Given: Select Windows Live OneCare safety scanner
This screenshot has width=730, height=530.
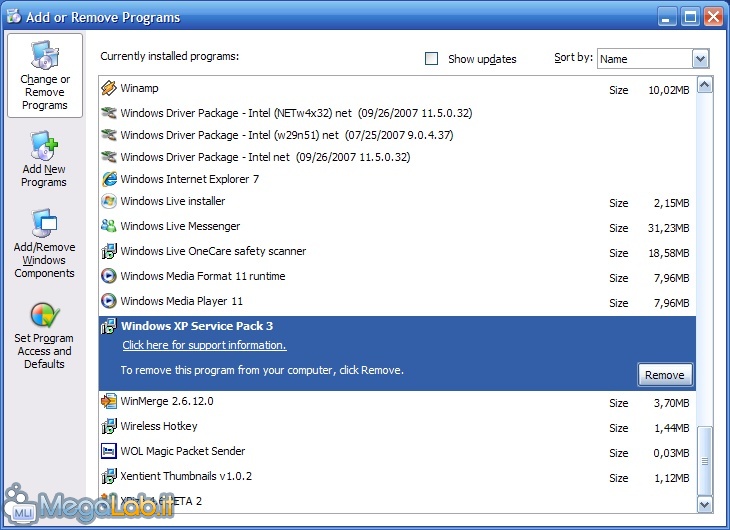Looking at the screenshot, I should [x=397, y=251].
